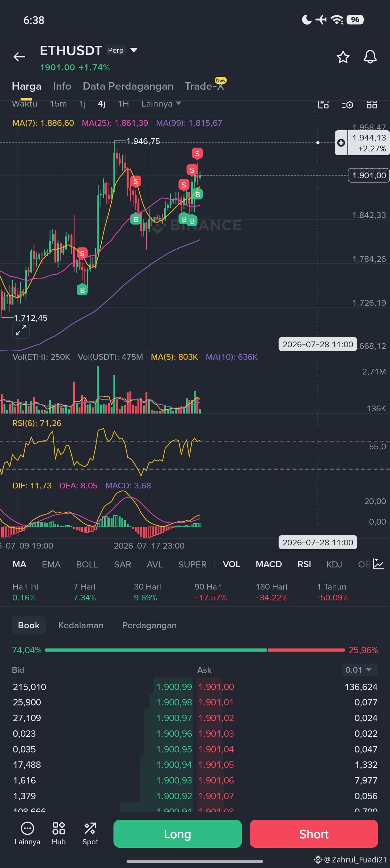
Task: Toggle SAR indicator
Action: tap(122, 564)
